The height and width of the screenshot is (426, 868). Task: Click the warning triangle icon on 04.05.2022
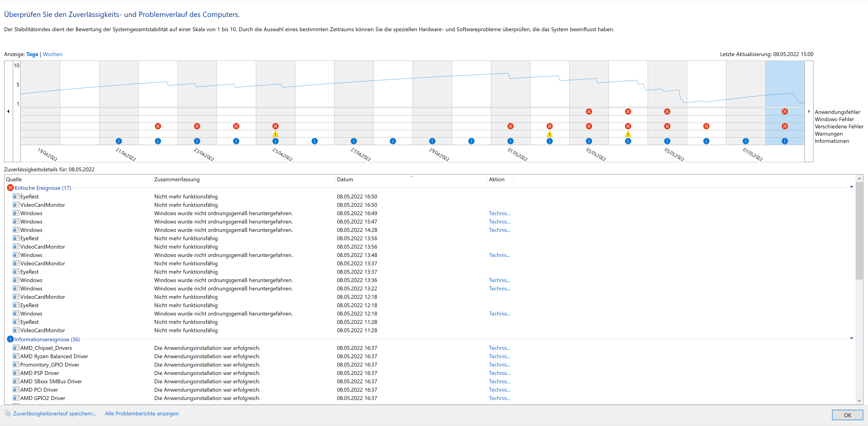point(628,134)
